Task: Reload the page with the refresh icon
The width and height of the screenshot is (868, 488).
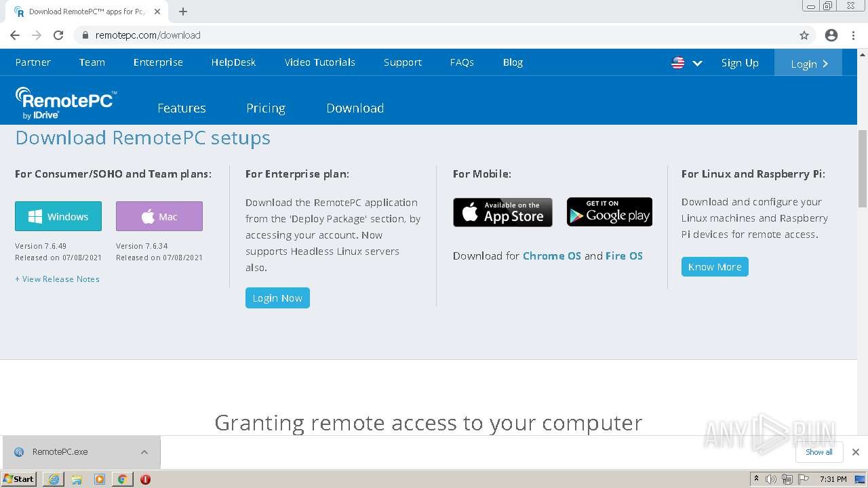Action: point(58,35)
